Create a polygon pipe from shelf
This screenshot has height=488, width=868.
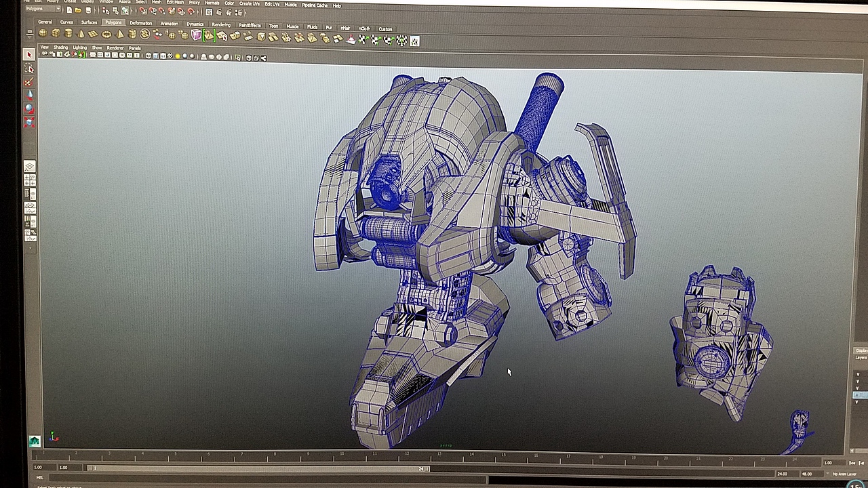132,34
